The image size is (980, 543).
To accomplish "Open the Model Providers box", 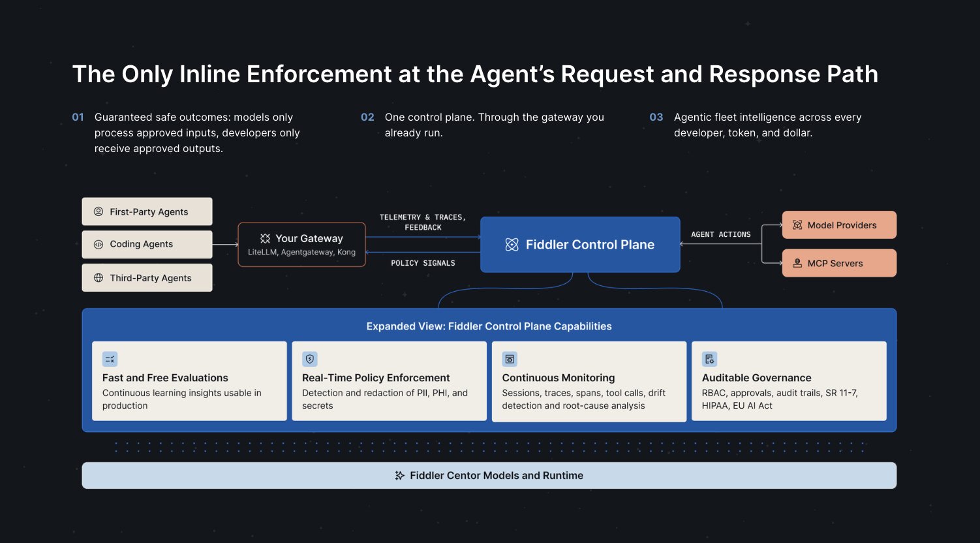I will pos(839,225).
